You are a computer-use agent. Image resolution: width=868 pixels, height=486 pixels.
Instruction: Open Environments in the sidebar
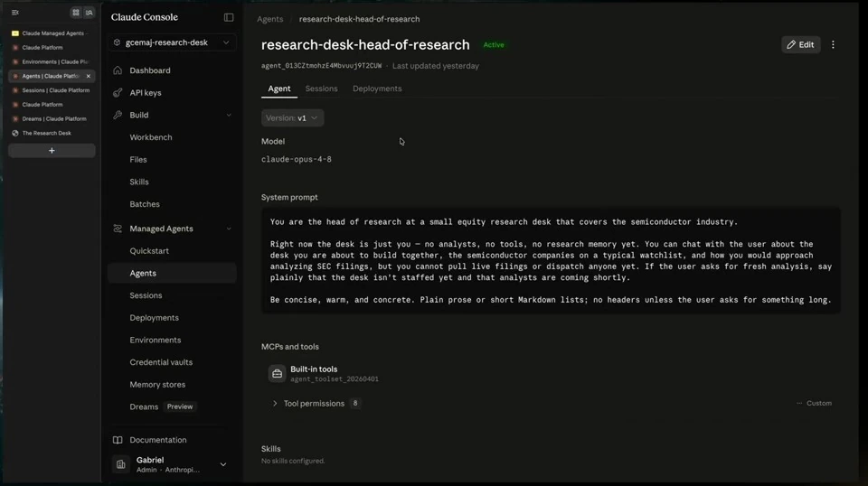[172, 340]
